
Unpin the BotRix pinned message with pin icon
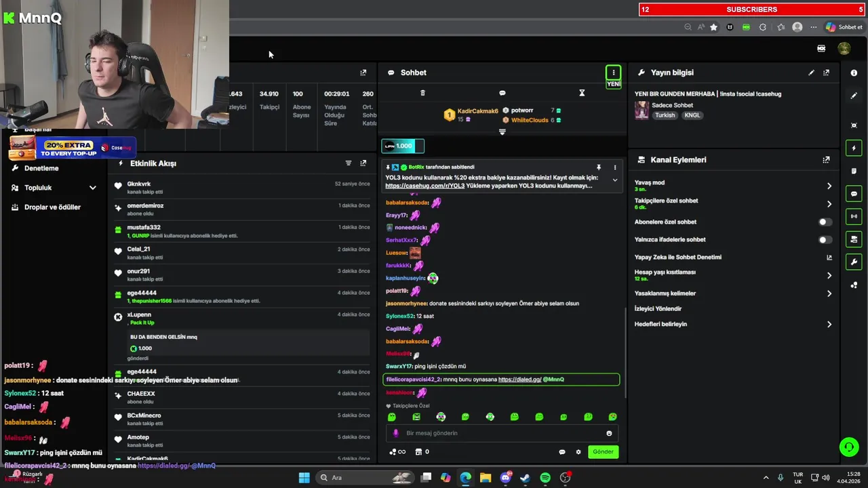coord(599,167)
